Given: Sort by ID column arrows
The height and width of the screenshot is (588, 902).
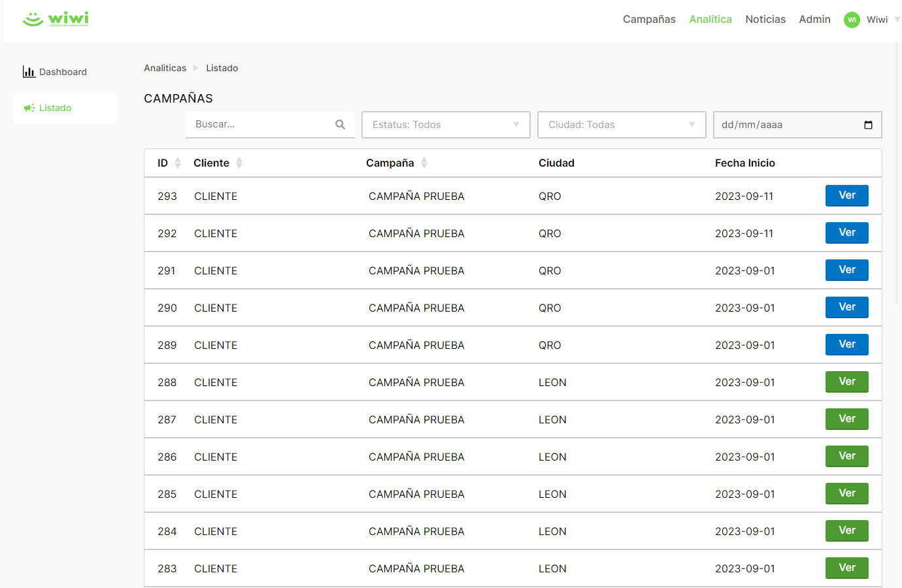Looking at the screenshot, I should click(x=178, y=163).
